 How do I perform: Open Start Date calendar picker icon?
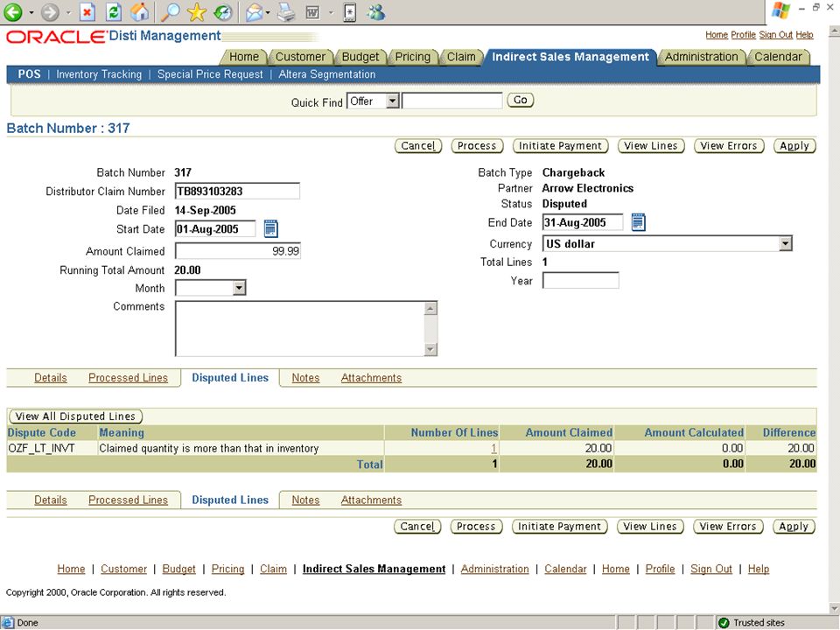pyautogui.click(x=271, y=228)
